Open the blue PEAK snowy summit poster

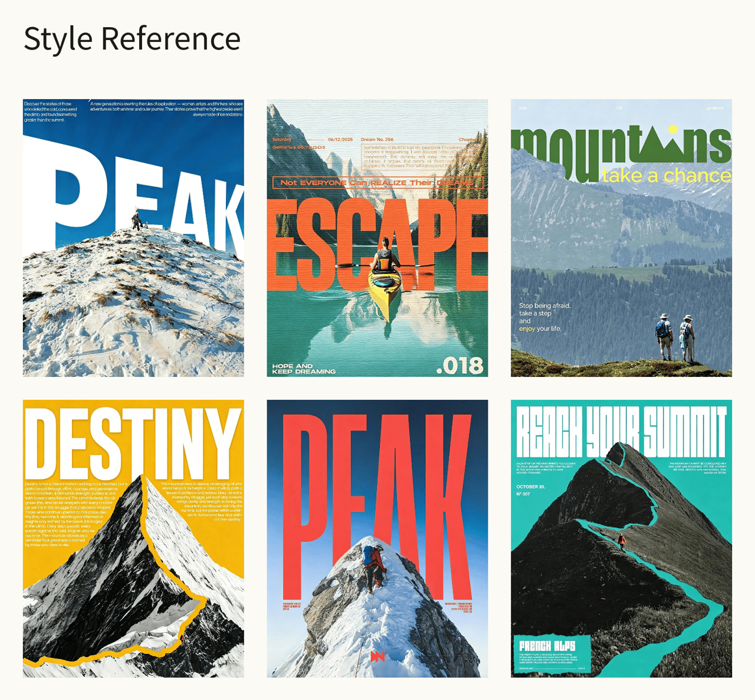[x=133, y=238]
